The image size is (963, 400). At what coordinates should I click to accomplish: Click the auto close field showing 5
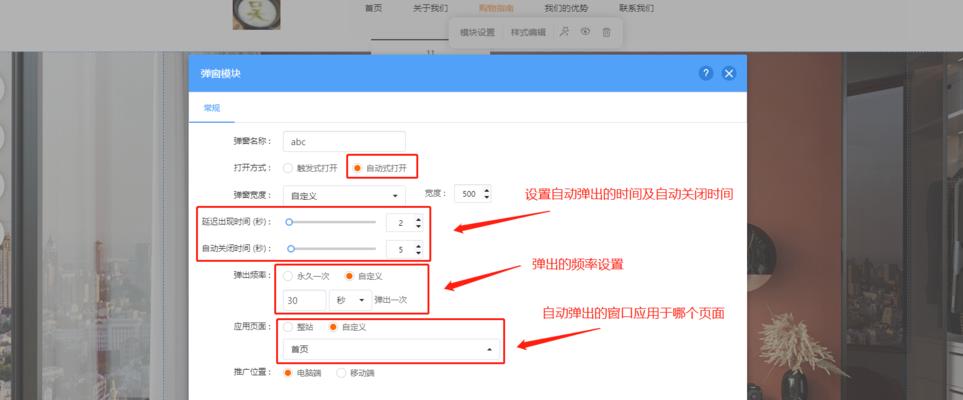400,249
